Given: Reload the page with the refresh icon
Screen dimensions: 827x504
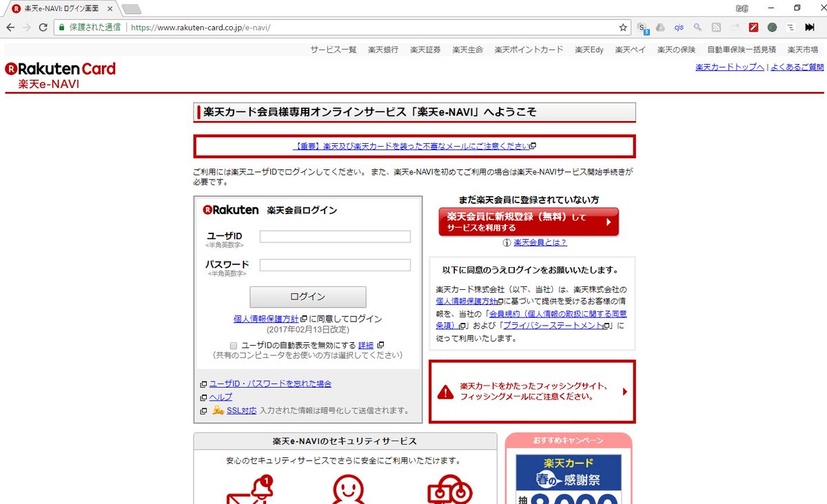Looking at the screenshot, I should 43,28.
